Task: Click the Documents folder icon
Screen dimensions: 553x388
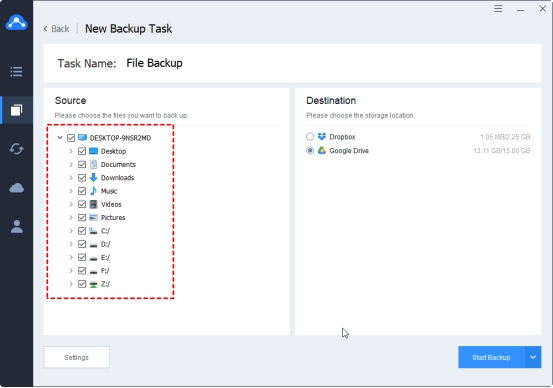Action: click(x=93, y=164)
